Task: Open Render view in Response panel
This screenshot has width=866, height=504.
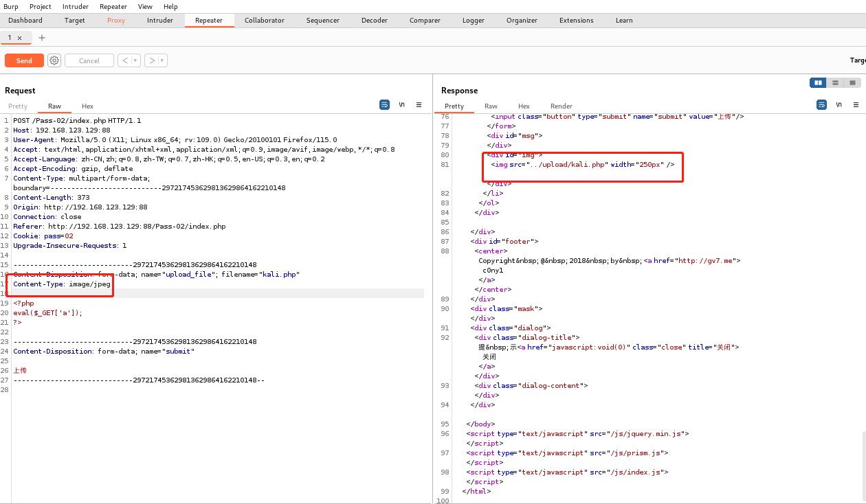Action: tap(562, 106)
